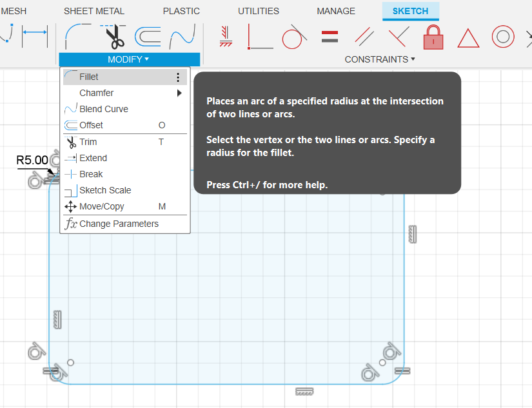Image resolution: width=532 pixels, height=408 pixels.
Task: Switch to the UTILITIES tab
Action: [259, 11]
